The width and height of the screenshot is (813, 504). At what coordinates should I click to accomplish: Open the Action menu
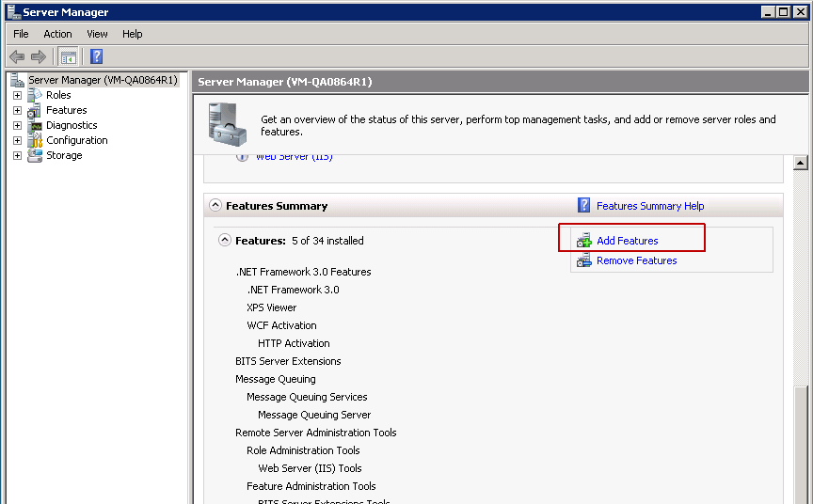point(57,34)
